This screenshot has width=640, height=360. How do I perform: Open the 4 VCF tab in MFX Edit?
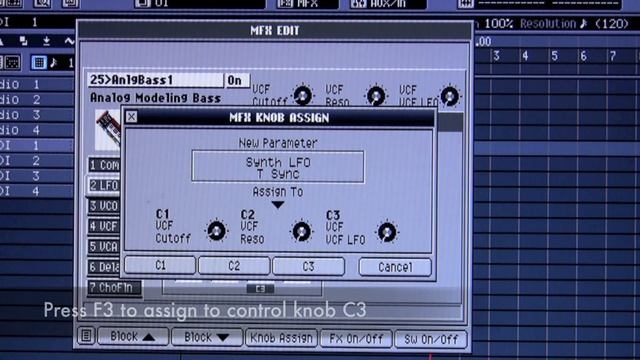click(104, 226)
